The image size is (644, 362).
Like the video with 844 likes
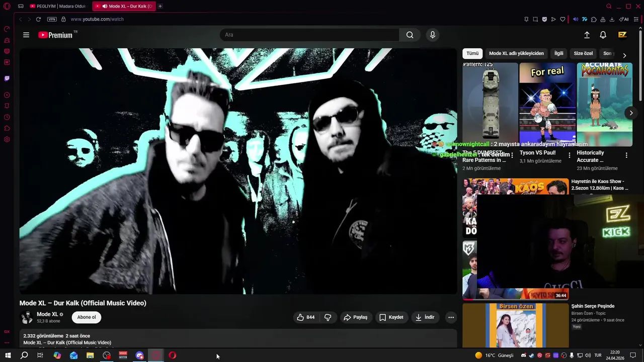(305, 317)
